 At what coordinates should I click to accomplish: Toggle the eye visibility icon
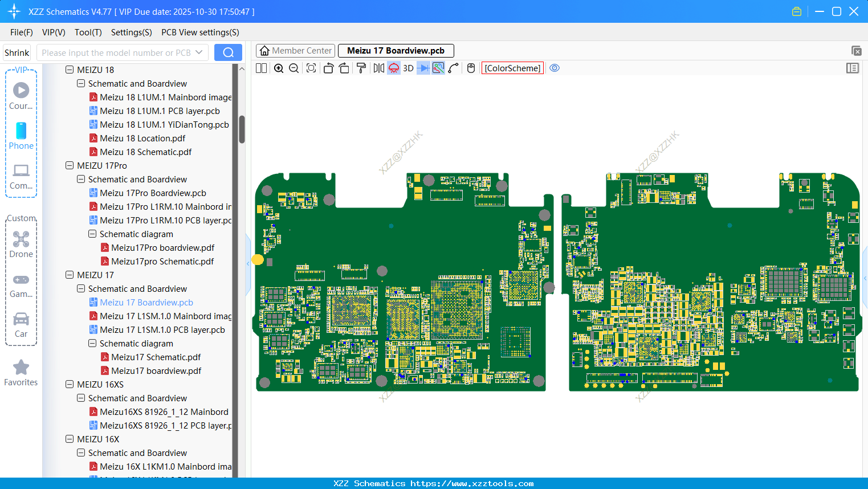click(555, 68)
